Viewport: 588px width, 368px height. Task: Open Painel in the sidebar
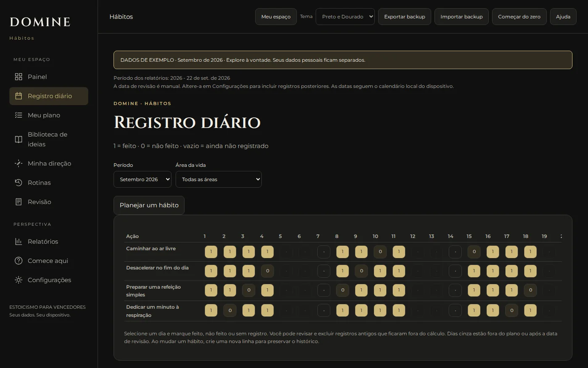(49, 77)
